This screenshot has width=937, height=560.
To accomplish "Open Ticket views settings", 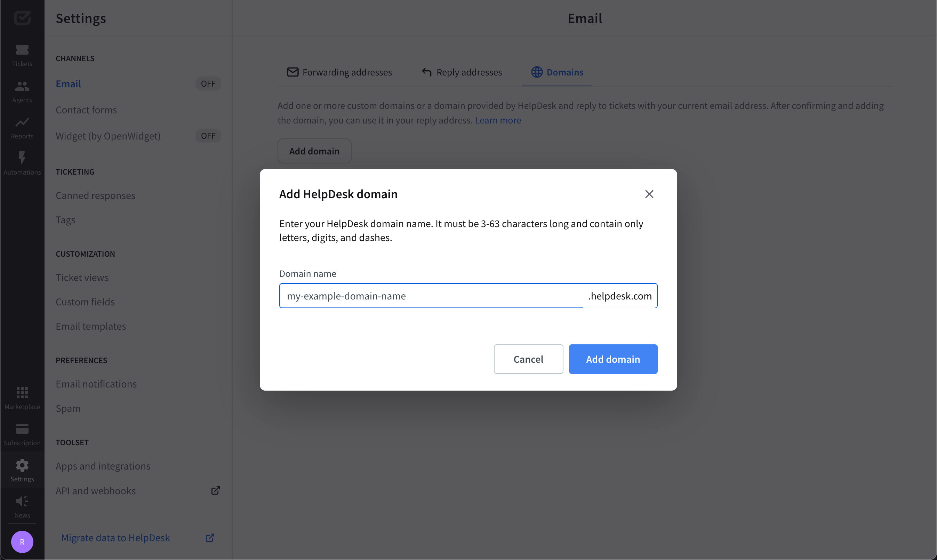I will click(x=82, y=277).
